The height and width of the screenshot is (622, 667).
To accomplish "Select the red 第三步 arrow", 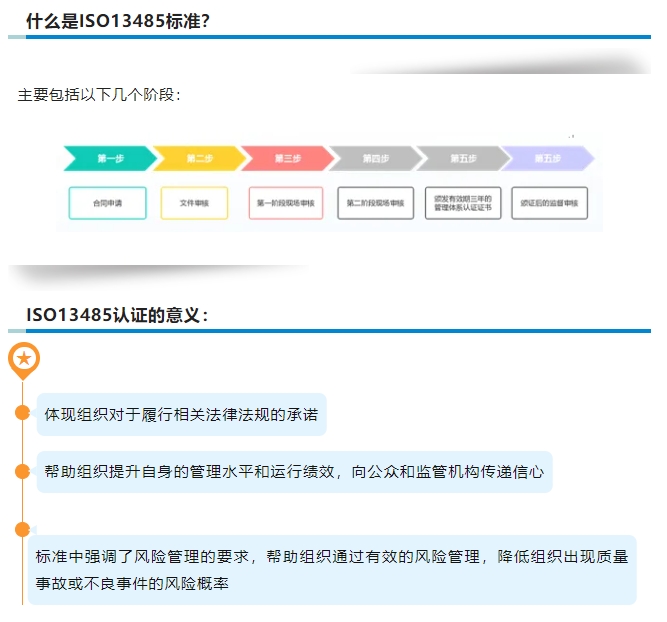I will [x=286, y=158].
